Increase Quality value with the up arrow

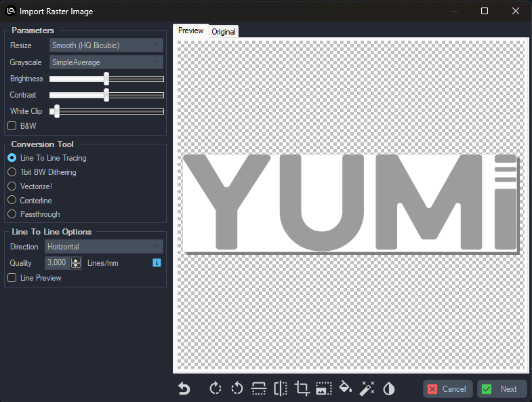coord(76,260)
